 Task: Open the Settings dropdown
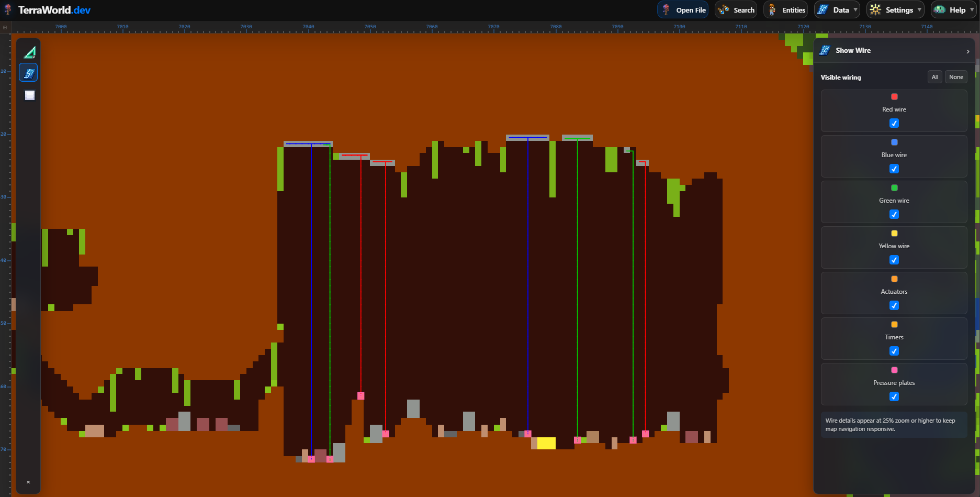pyautogui.click(x=895, y=10)
